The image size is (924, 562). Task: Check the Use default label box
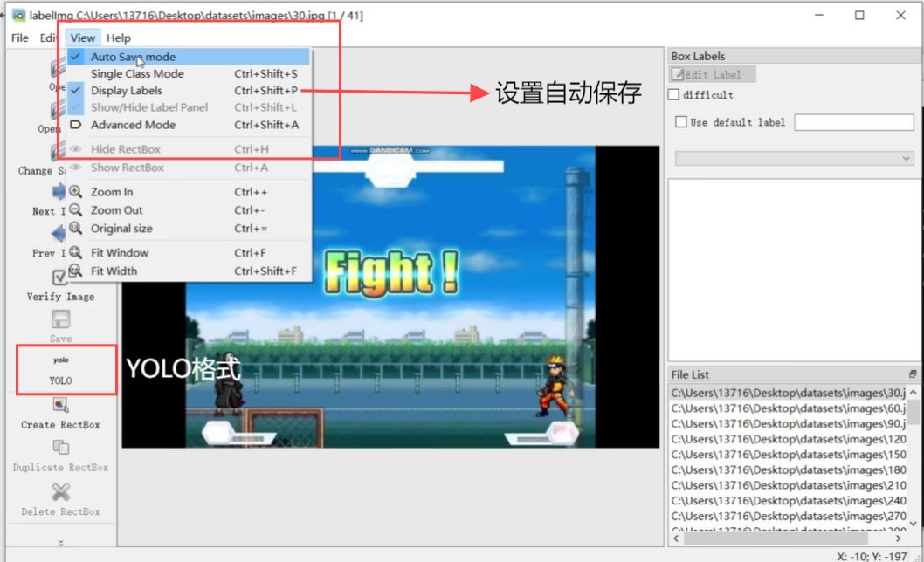click(x=681, y=122)
